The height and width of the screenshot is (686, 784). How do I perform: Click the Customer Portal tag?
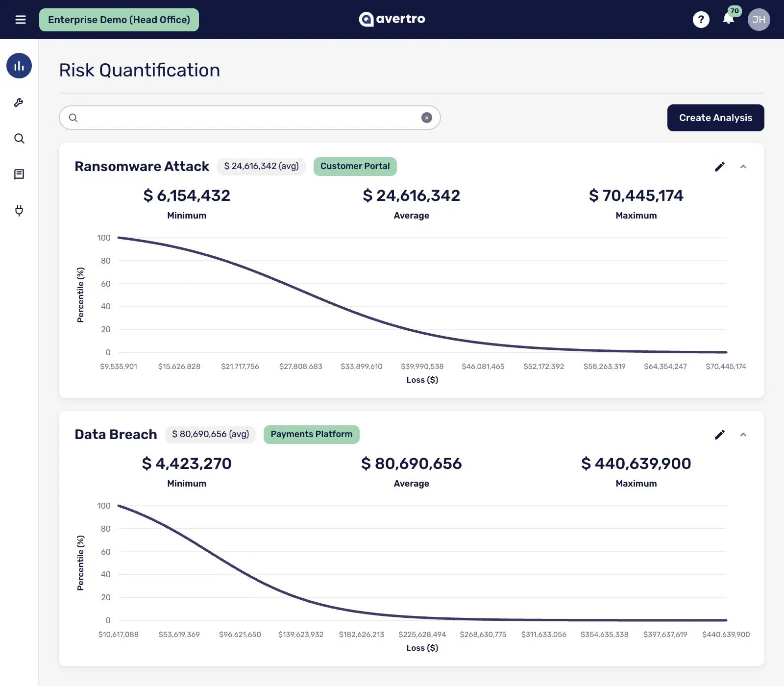355,166
